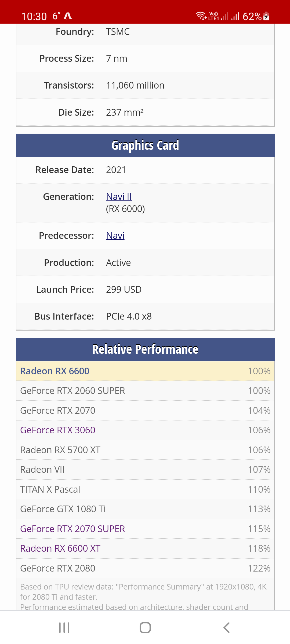290x644 pixels.
Task: Open recent apps navigation icon
Action: click(64, 628)
